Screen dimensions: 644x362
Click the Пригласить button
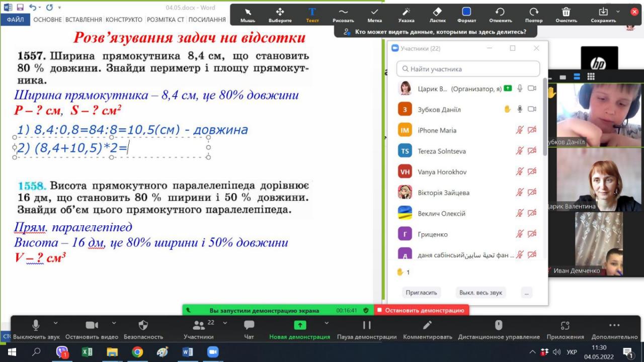(422, 293)
